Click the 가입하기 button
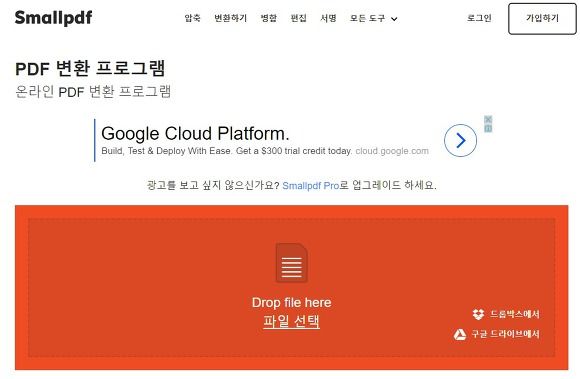This screenshot has height=379, width=580. [x=542, y=18]
